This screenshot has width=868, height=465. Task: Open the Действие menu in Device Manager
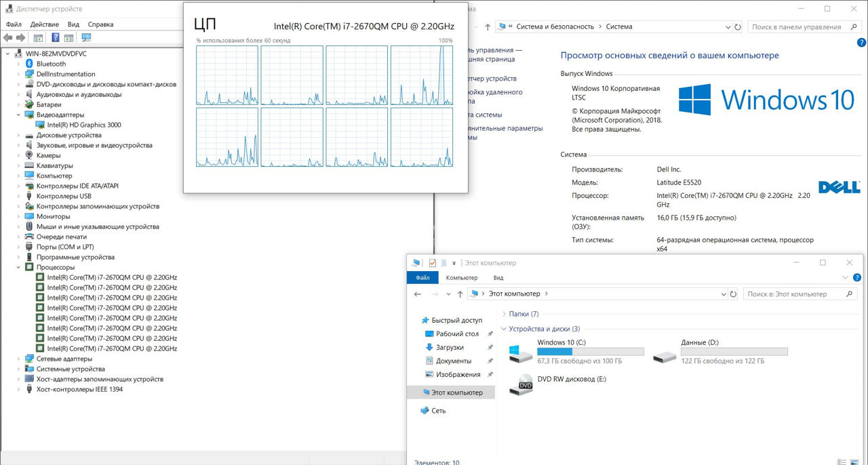pos(44,24)
